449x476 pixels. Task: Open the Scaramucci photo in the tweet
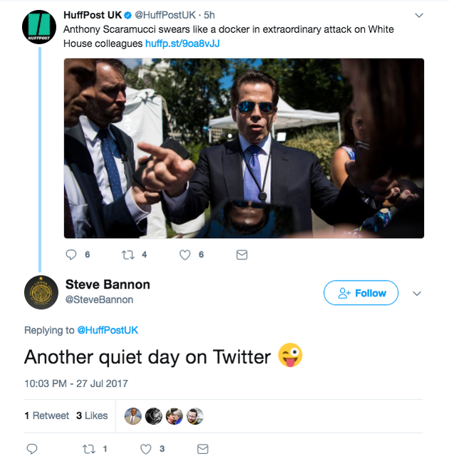(244, 148)
